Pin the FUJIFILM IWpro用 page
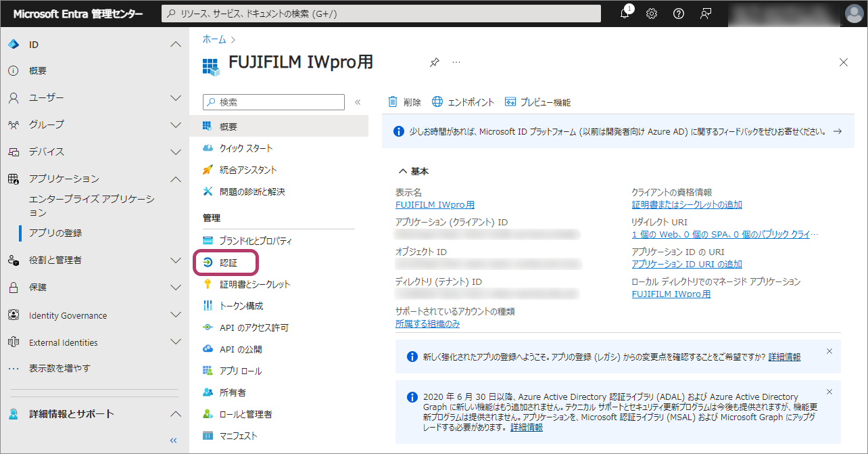Screen dimensions: 868x454 pos(435,62)
